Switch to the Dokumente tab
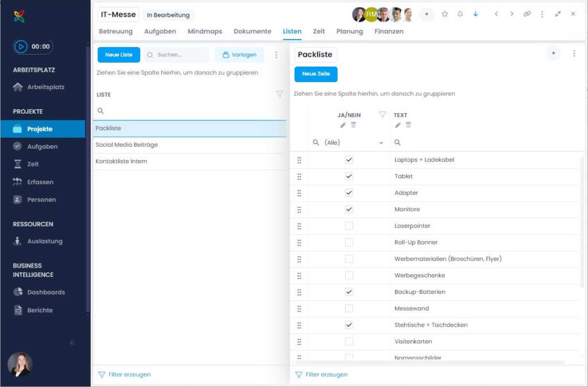588x387 pixels. click(x=252, y=32)
